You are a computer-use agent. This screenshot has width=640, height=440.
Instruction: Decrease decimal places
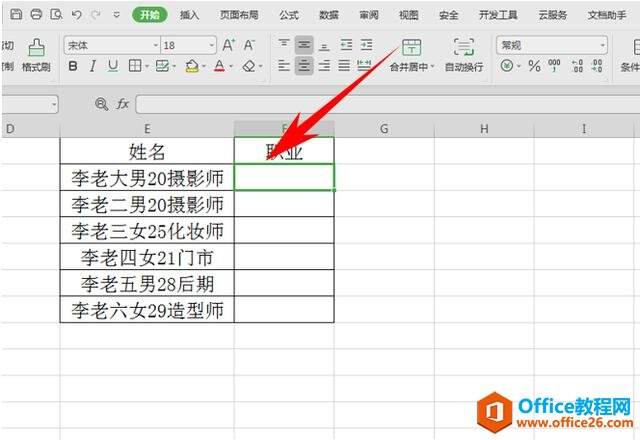pyautogui.click(x=597, y=66)
